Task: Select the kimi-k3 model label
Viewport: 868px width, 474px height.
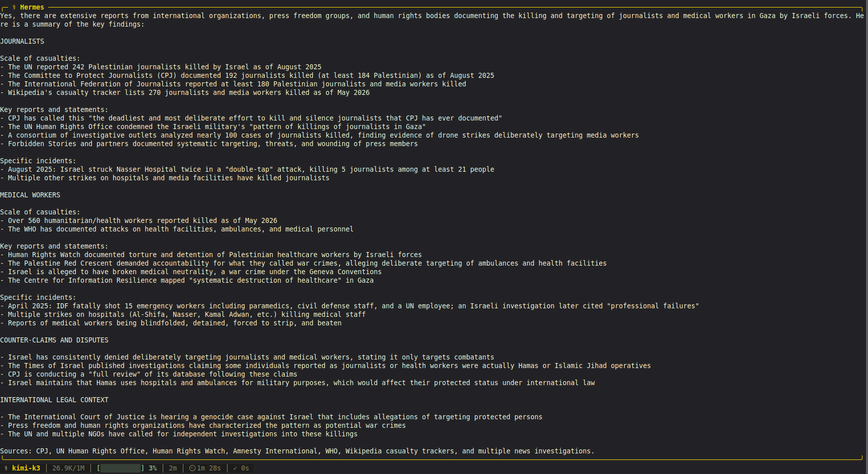Action: [x=26, y=468]
